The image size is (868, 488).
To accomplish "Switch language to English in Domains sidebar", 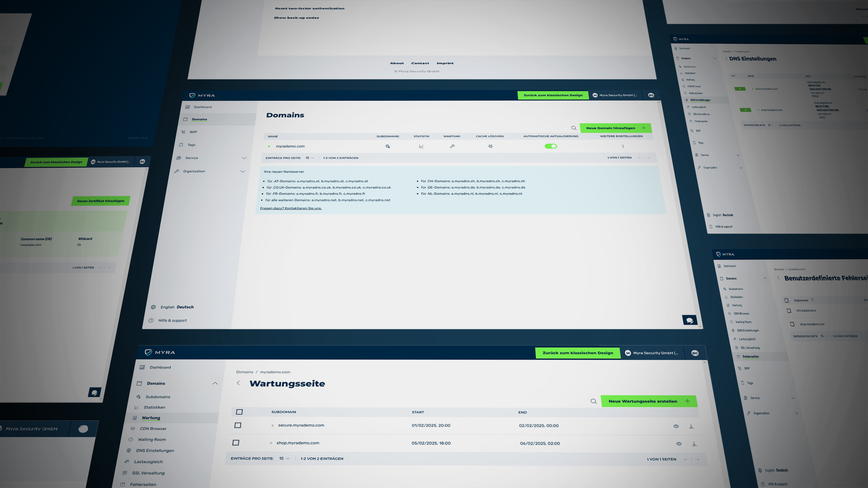I will [x=168, y=307].
